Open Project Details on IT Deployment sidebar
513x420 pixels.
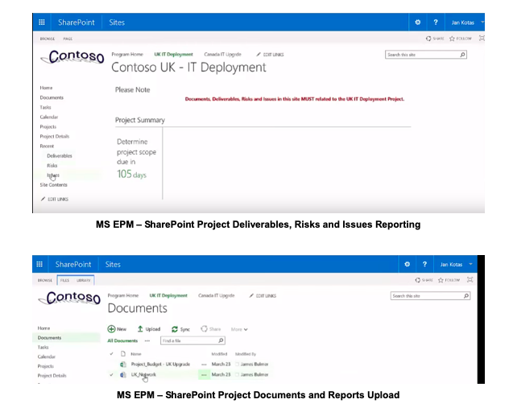click(54, 136)
